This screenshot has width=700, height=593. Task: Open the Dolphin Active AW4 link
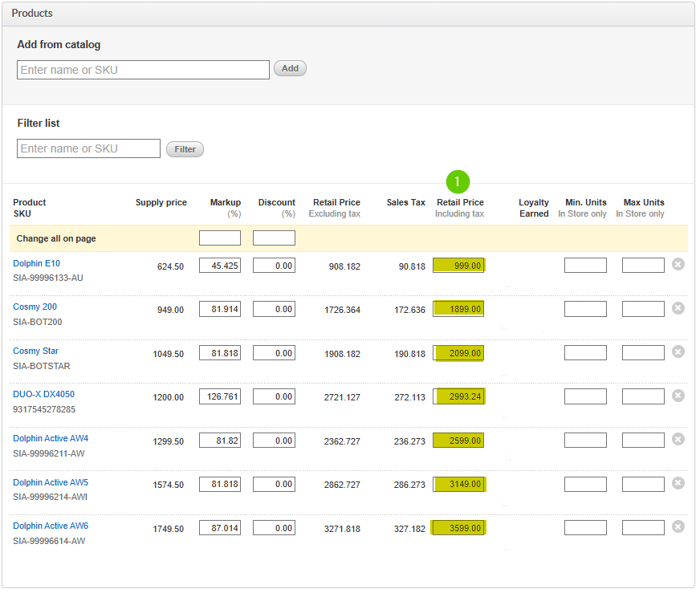point(51,439)
